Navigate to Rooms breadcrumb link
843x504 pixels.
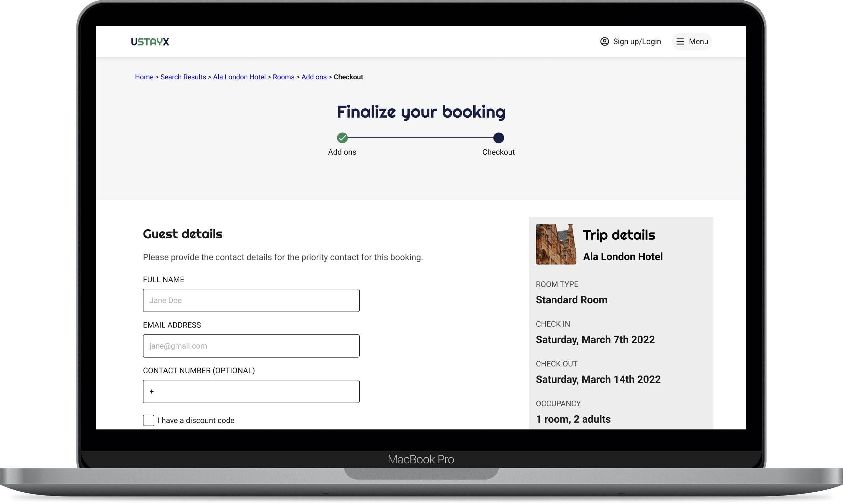pos(283,77)
